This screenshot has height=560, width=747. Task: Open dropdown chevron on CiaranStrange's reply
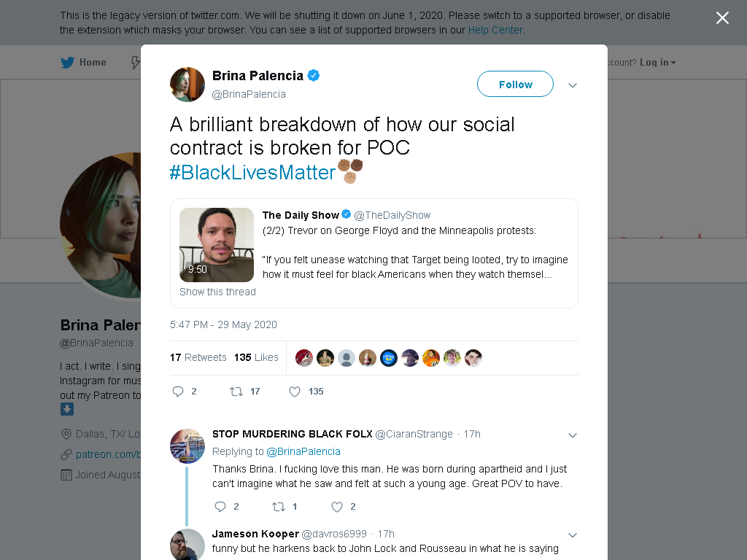573,435
